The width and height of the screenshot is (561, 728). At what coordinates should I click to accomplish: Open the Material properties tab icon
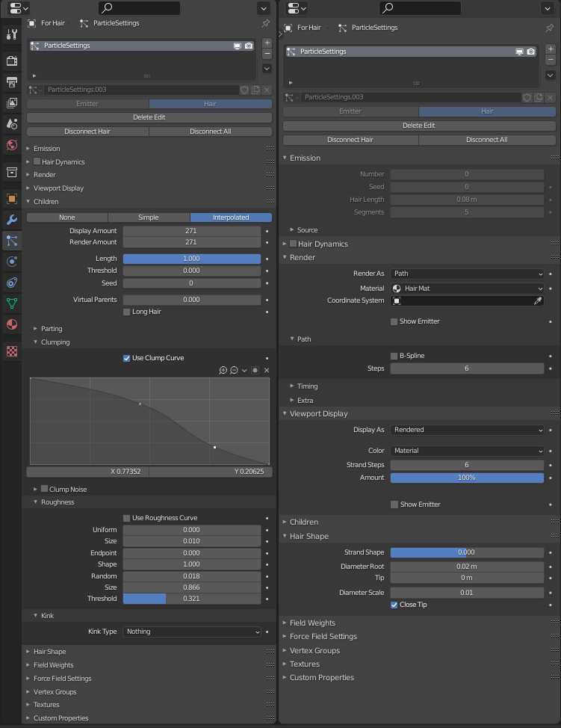click(11, 324)
